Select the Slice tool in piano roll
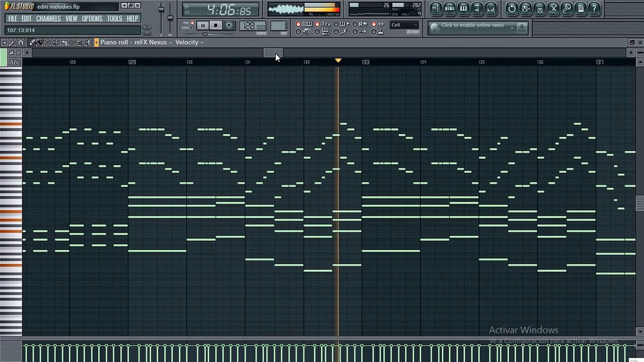 pyautogui.click(x=63, y=43)
